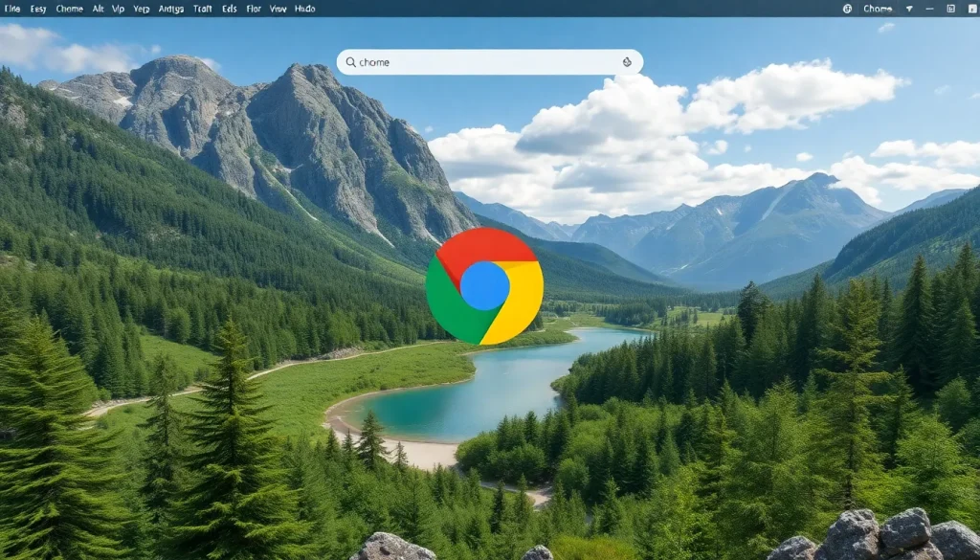The height and width of the screenshot is (560, 980).
Task: Open the 'Hudo' menu
Action: coord(305,9)
